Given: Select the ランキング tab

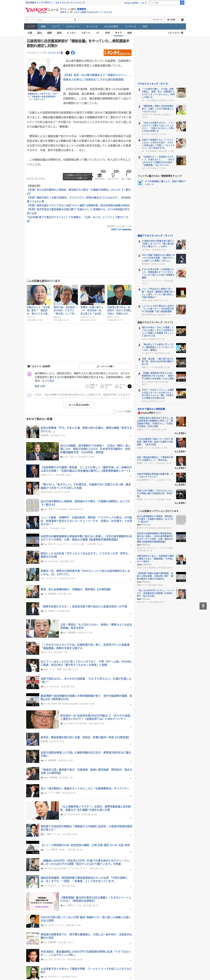Looking at the screenshot, I should [x=130, y=26].
